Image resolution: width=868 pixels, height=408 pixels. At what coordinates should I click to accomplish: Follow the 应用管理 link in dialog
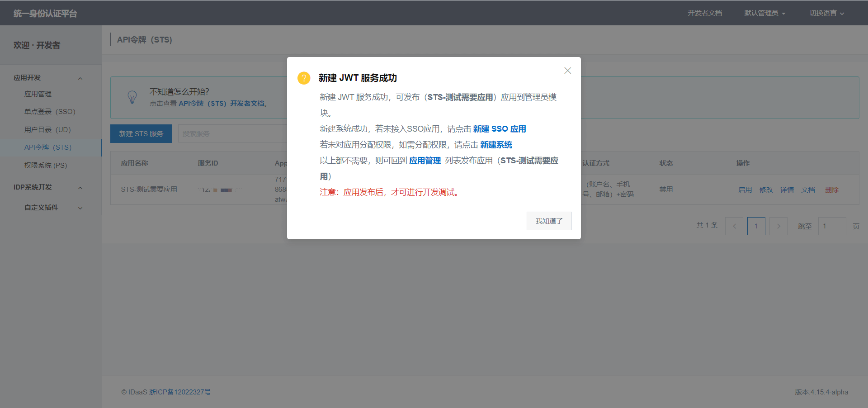pos(425,161)
